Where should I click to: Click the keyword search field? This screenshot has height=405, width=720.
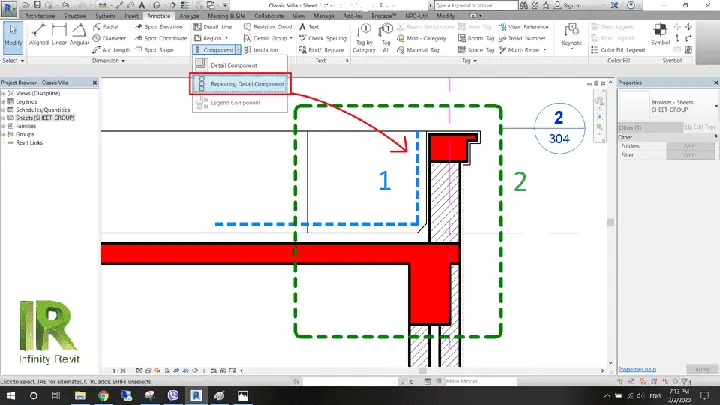476,5
